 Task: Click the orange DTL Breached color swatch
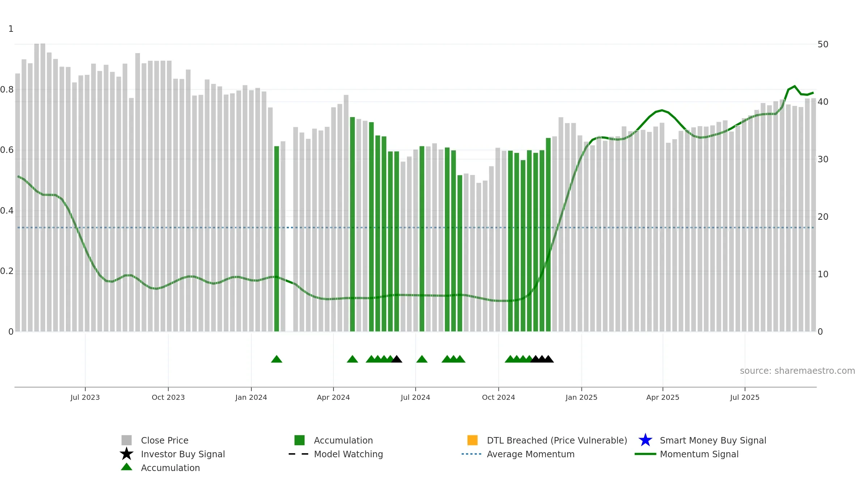pos(472,440)
